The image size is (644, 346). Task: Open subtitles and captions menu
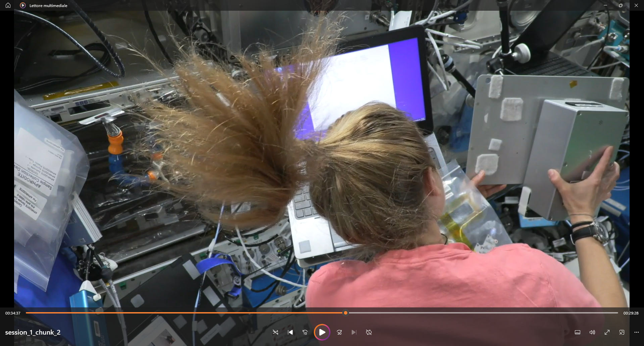[578, 332]
